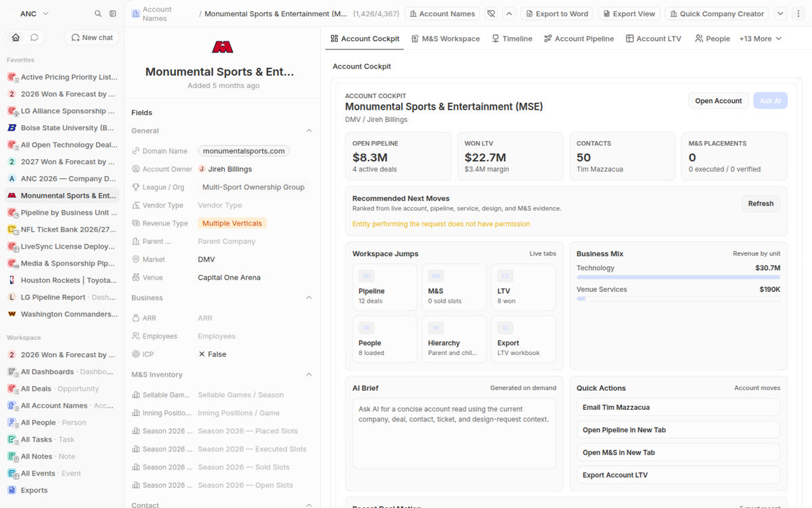Switch to the Account Pipeline tab
The image size is (812, 508).
[579, 39]
